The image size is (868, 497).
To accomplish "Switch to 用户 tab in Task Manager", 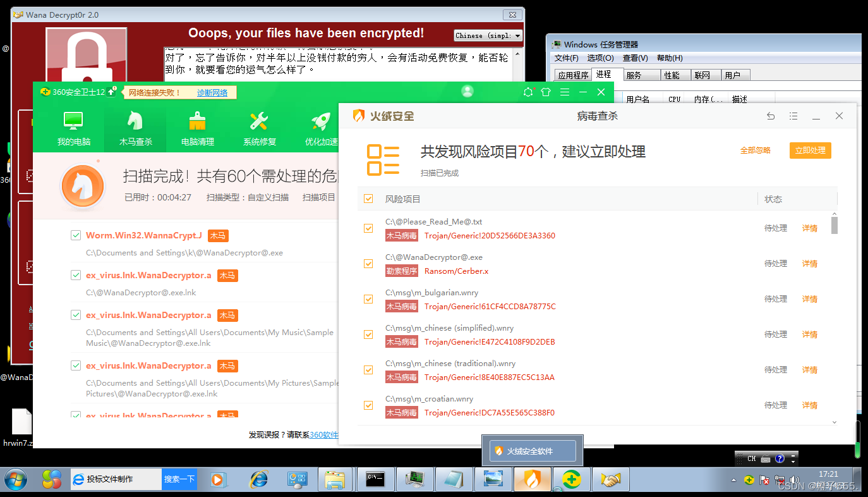I will click(x=735, y=75).
